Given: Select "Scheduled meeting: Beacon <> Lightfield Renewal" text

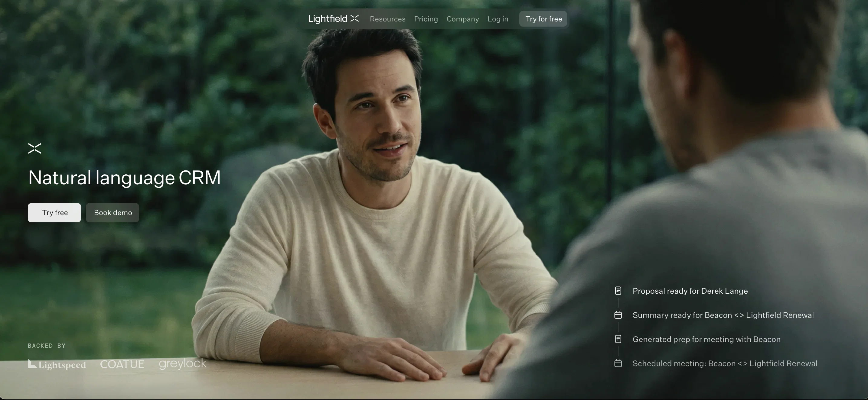Looking at the screenshot, I should 725,364.
